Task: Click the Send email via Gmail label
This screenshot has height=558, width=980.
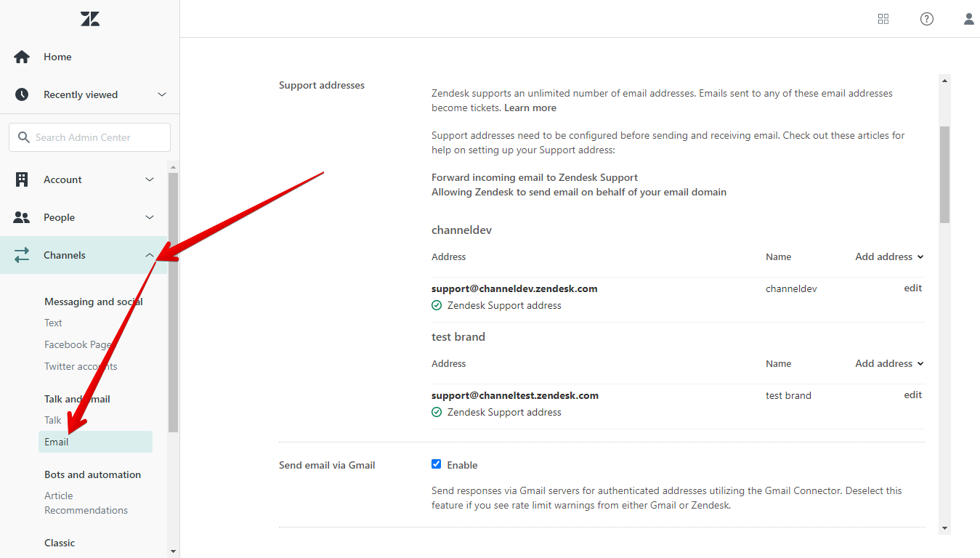Action: (x=327, y=465)
